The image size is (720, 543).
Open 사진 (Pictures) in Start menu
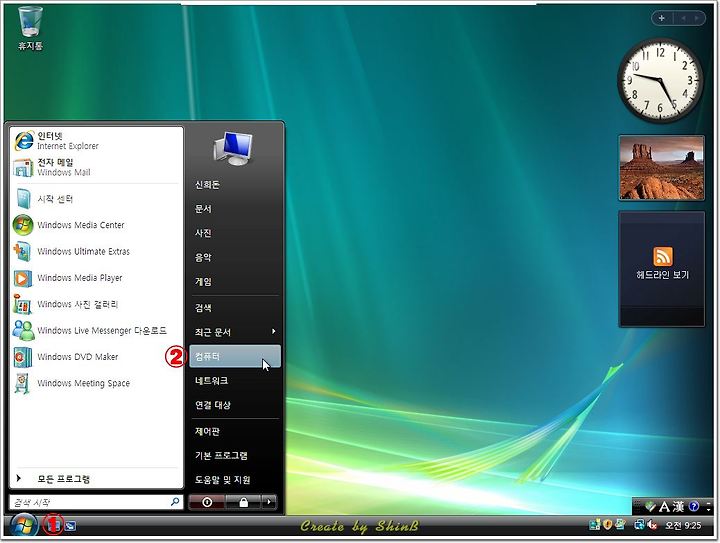point(235,233)
